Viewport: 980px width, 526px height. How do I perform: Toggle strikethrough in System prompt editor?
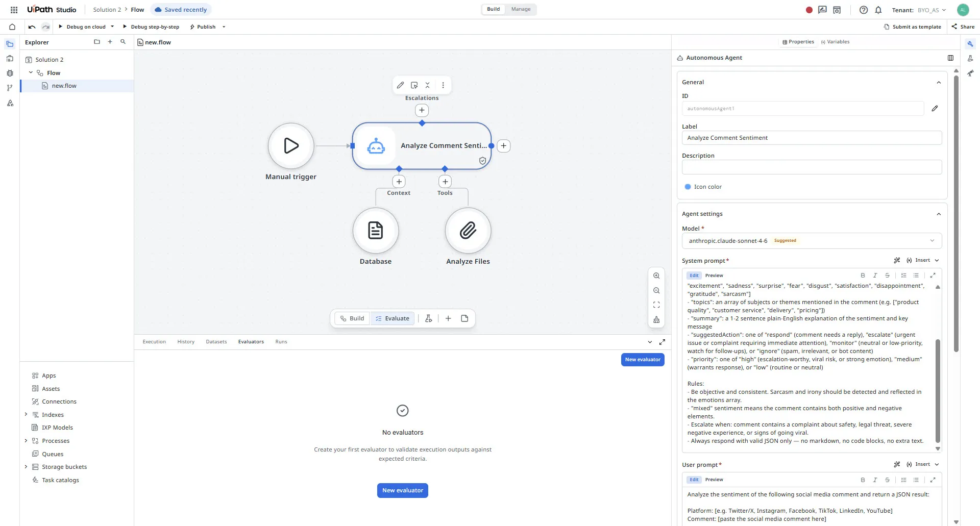887,275
